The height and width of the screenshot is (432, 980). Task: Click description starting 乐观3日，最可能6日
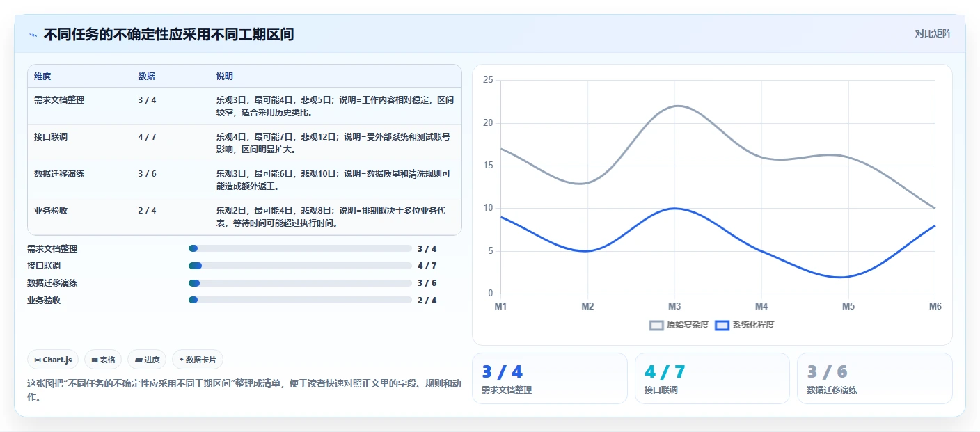(335, 180)
